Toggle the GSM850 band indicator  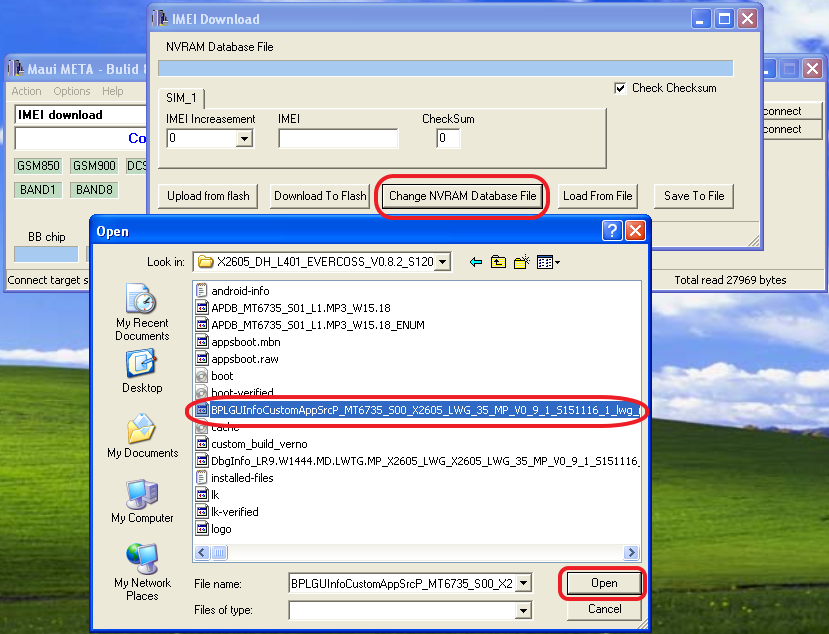pos(37,165)
